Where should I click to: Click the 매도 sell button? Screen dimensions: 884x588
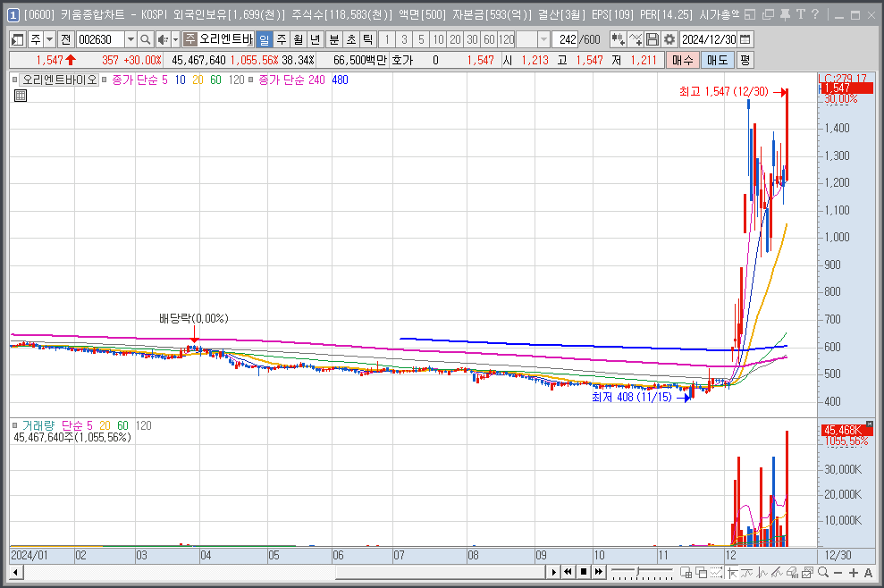717,60
